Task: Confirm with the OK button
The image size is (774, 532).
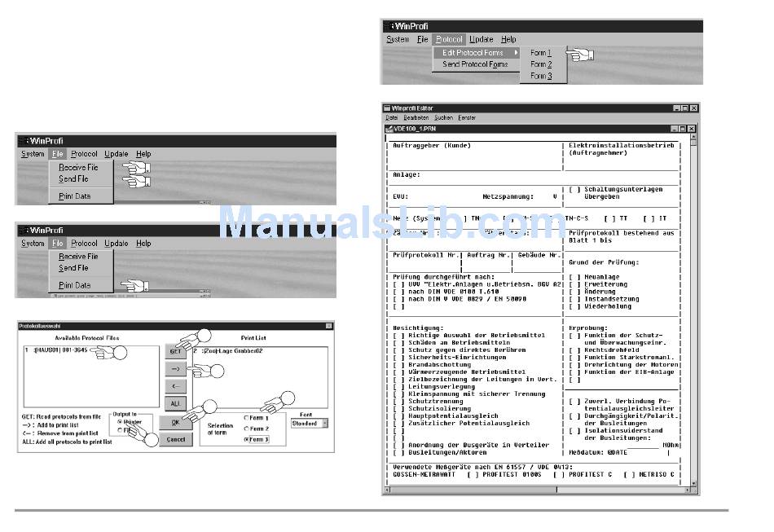Action: [x=176, y=423]
